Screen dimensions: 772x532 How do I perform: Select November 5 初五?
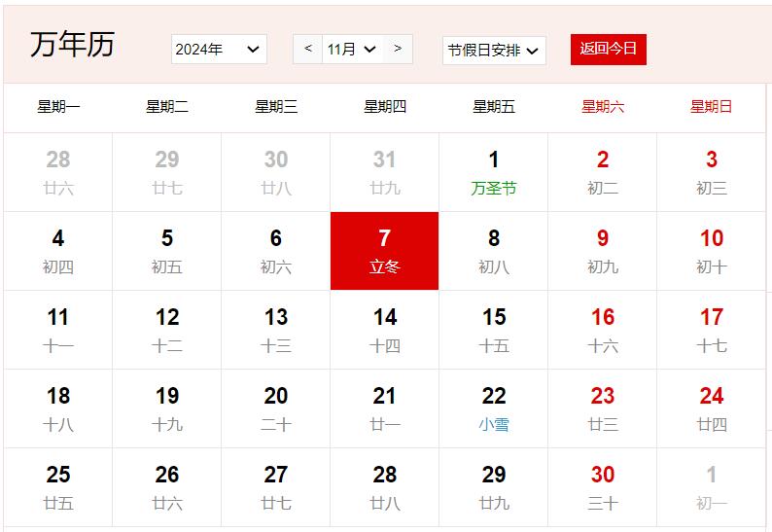(x=167, y=251)
